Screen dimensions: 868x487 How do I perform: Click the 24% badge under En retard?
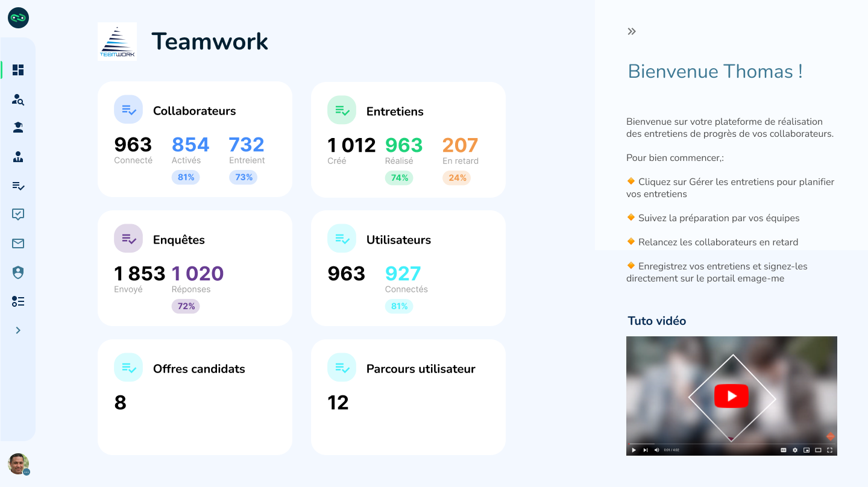[457, 178]
